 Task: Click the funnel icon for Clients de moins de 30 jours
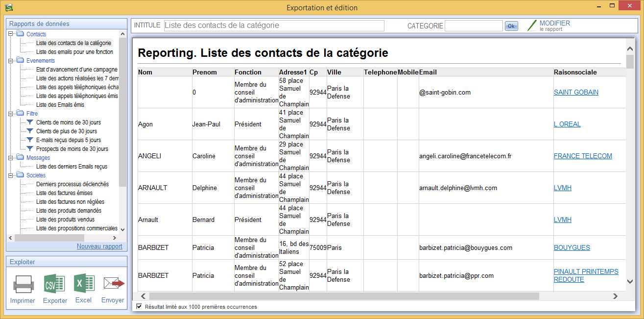(30, 122)
